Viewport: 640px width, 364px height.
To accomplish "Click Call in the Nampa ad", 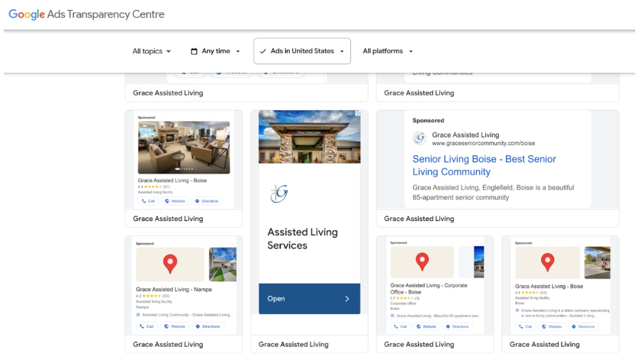I will click(147, 326).
